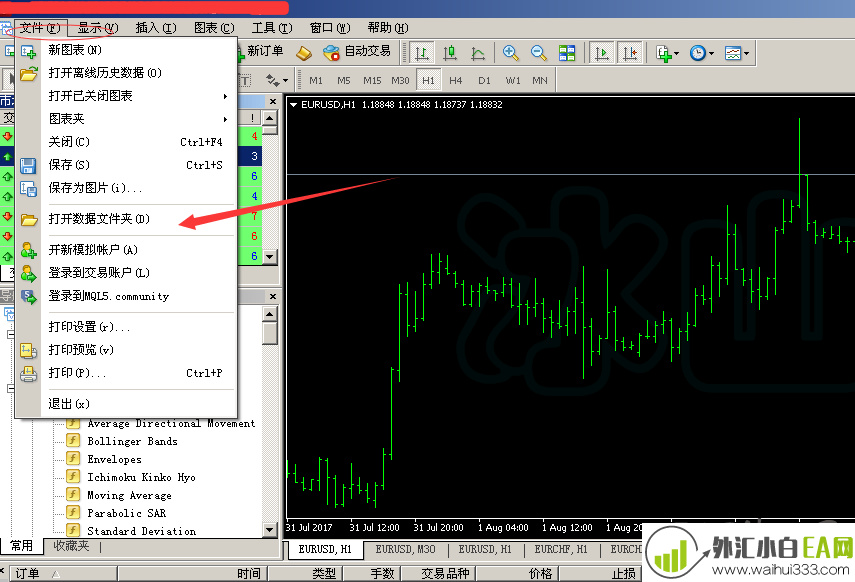The width and height of the screenshot is (855, 582).
Task: Select the H1 timeframe button
Action: pos(428,81)
